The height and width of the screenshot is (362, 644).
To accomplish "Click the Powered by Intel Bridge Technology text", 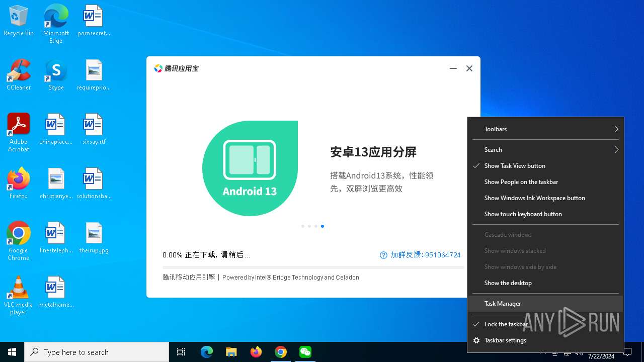I will [291, 277].
